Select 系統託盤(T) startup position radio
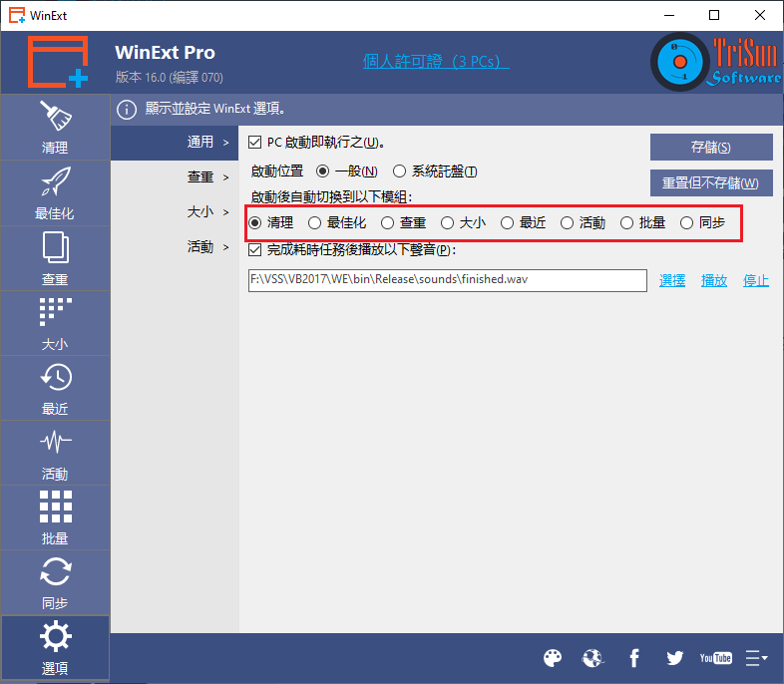 tap(399, 171)
